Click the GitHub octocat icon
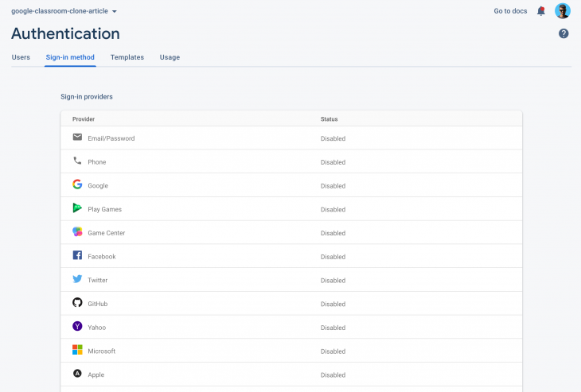This screenshot has height=392, width=581. pos(77,302)
